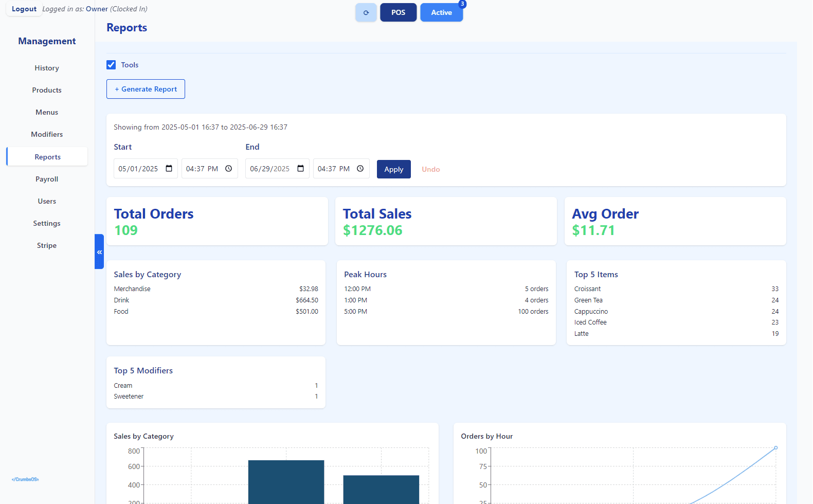Apply the selected date range
Image resolution: width=813 pixels, height=504 pixels.
pyautogui.click(x=393, y=169)
